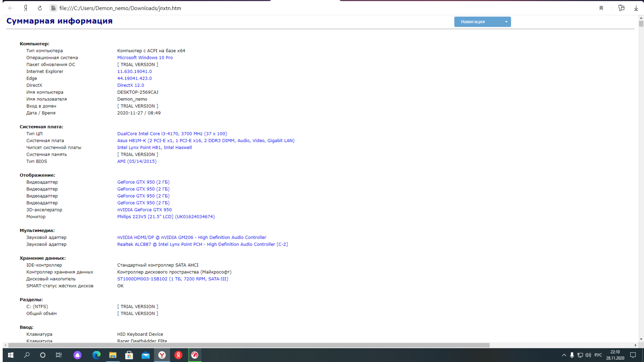Select the DESKTOP-2569CAJ computer name text
This screenshot has height=362, width=644.
[x=138, y=92]
